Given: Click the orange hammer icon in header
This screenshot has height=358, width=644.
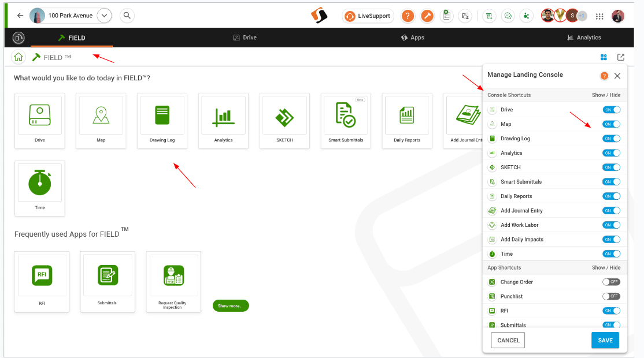Looking at the screenshot, I should (x=427, y=16).
